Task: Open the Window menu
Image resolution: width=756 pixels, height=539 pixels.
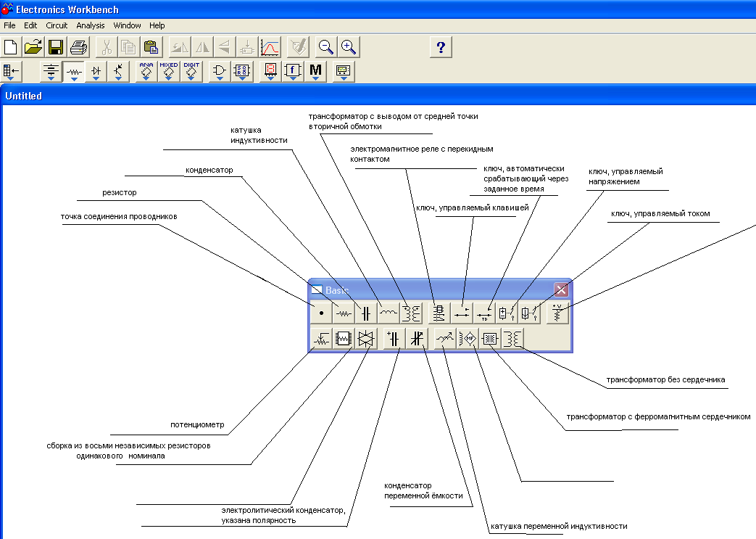Action: point(128,25)
